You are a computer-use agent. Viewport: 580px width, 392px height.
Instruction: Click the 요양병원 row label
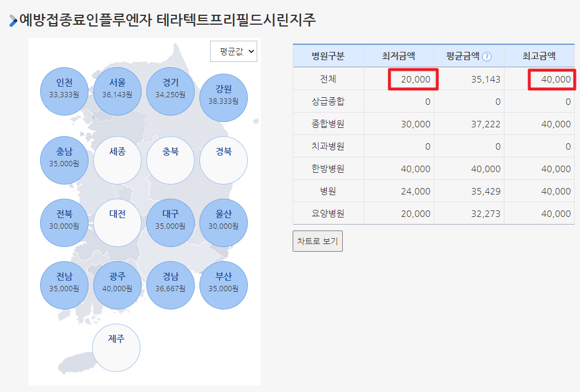point(328,213)
